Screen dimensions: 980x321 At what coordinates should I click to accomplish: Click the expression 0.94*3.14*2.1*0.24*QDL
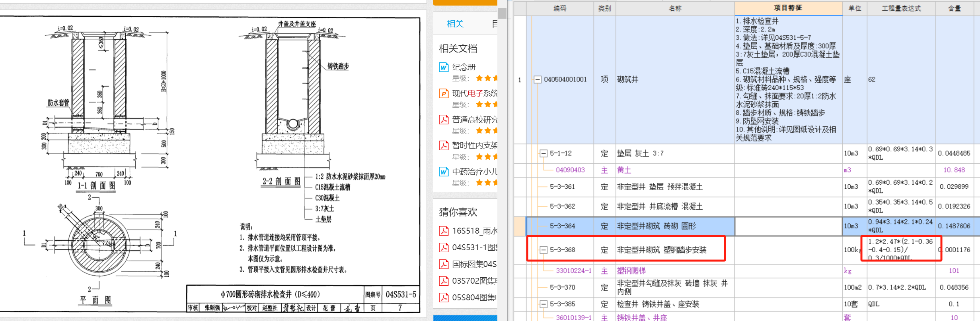900,226
